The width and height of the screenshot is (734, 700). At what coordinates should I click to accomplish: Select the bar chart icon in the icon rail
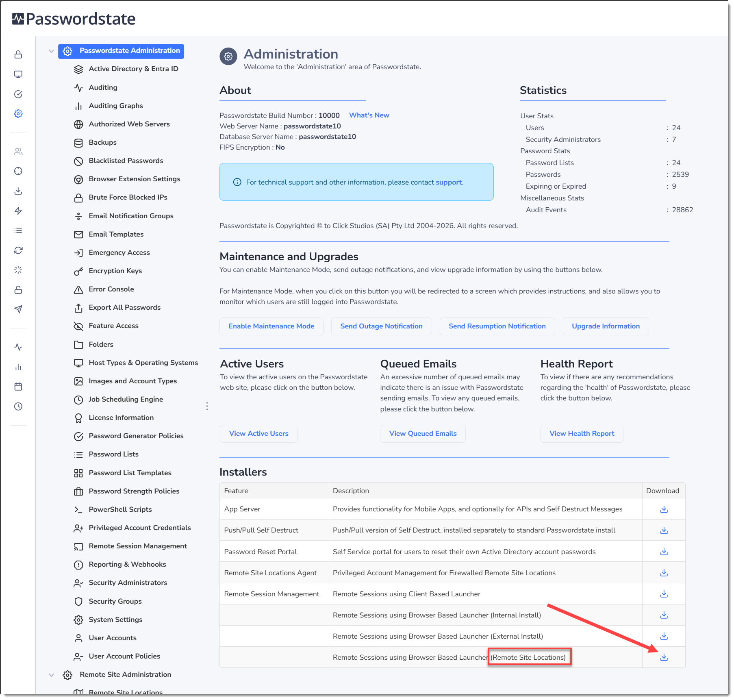[18, 367]
